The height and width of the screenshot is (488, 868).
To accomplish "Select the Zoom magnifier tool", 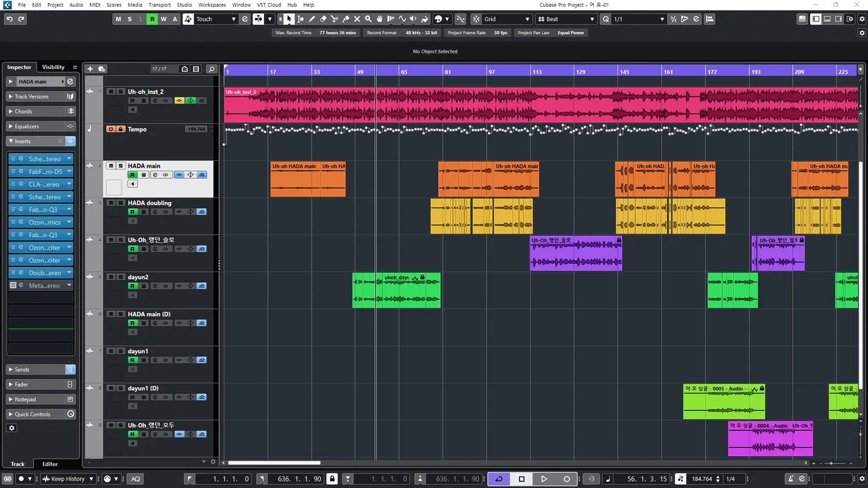I will pyautogui.click(x=368, y=19).
